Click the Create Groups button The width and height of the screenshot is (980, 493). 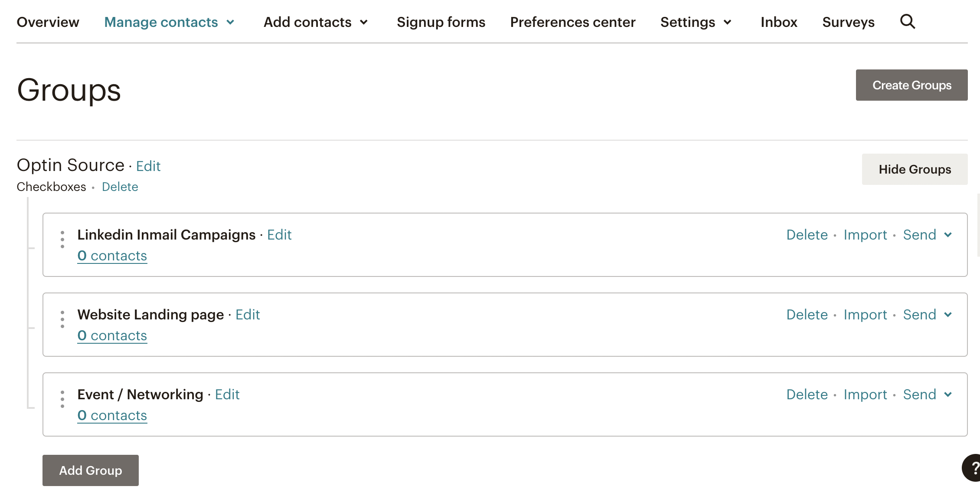pyautogui.click(x=911, y=85)
